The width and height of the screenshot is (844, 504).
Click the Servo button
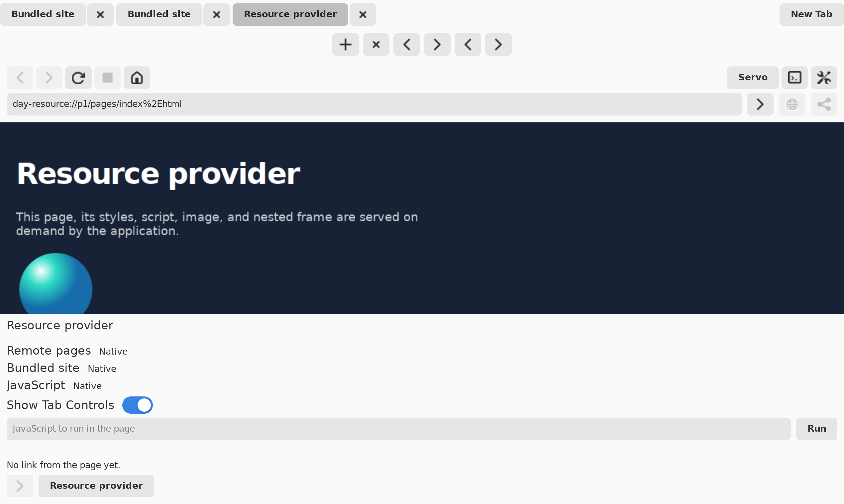753,78
